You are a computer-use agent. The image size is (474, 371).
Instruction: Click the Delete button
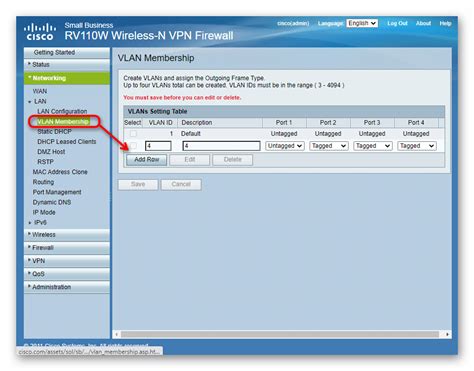(x=233, y=160)
